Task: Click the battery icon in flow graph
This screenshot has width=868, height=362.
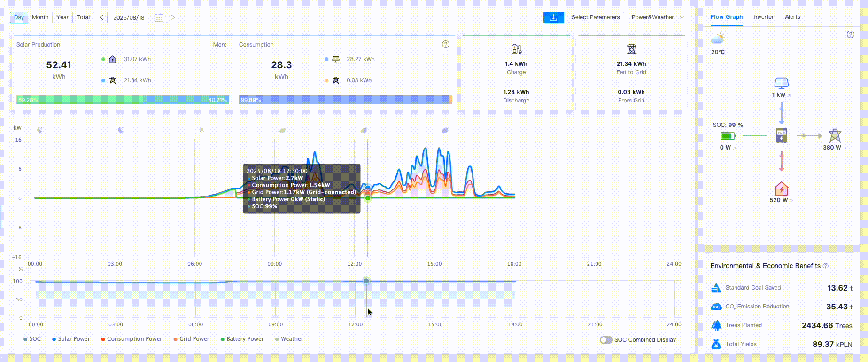Action: (728, 136)
